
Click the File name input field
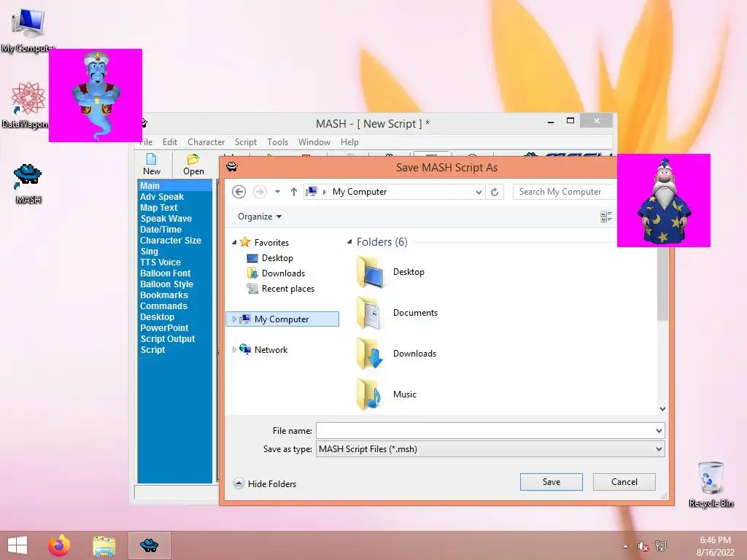point(485,431)
